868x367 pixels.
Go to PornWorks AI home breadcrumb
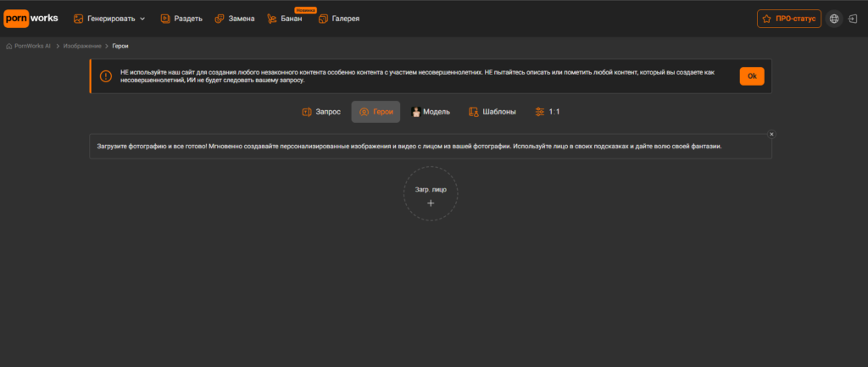(28, 46)
